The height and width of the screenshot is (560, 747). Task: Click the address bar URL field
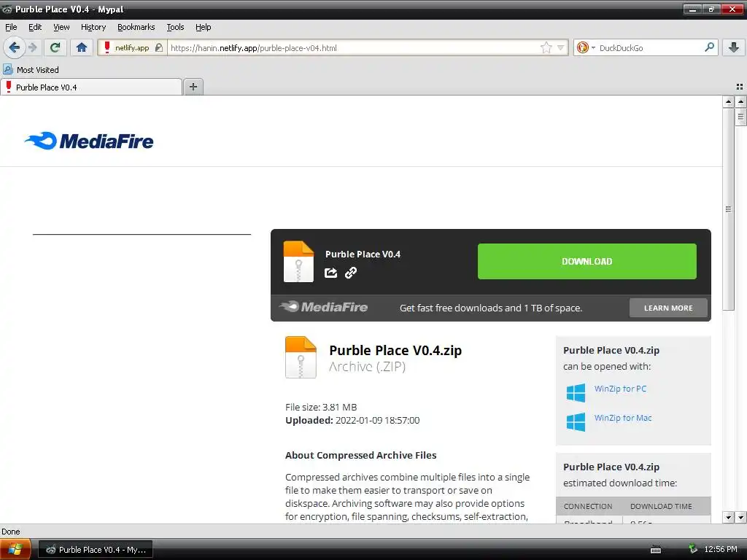[x=352, y=47]
